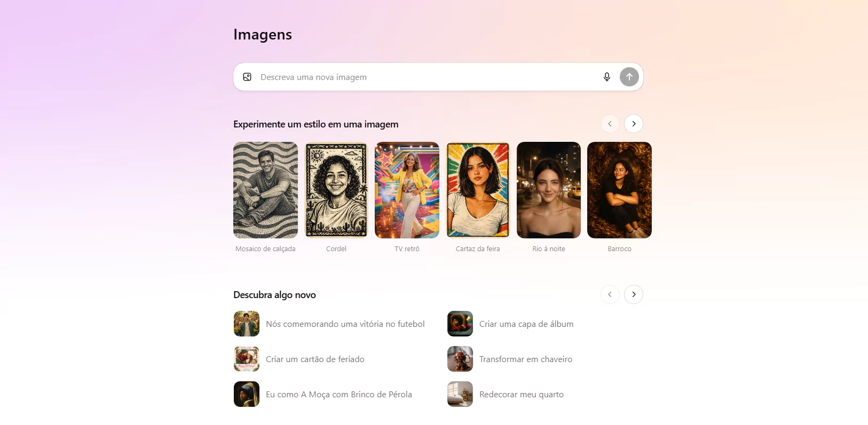The height and width of the screenshot is (425, 868).
Task: Choose the Cordel style image
Action: (336, 190)
